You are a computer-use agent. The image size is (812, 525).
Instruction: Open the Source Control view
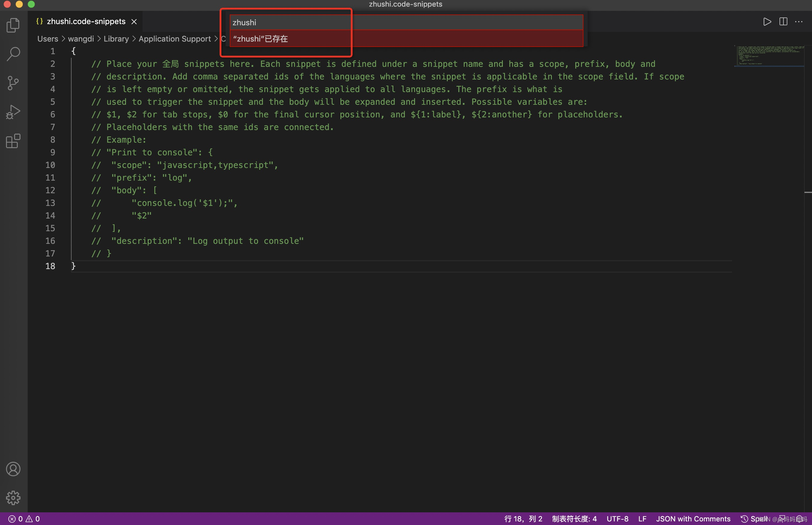pos(13,83)
